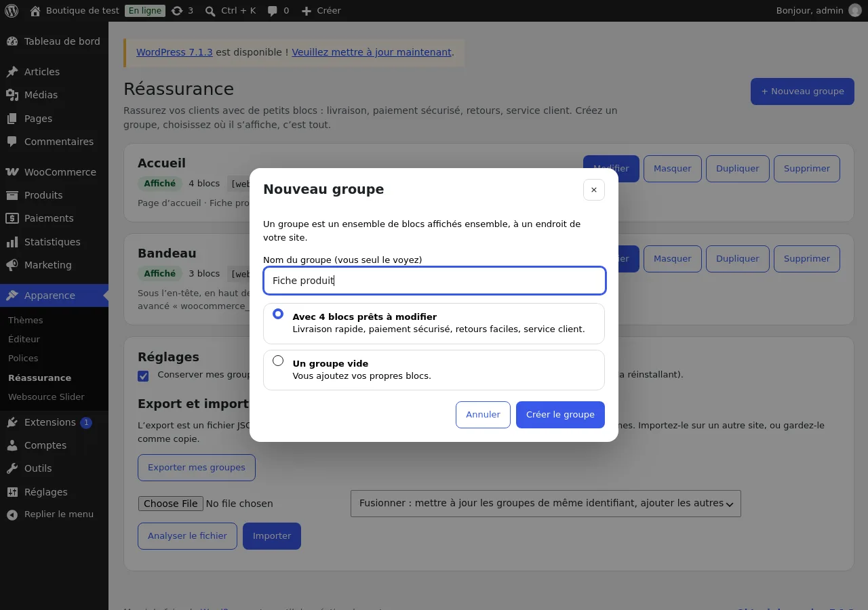This screenshot has width=868, height=610.
Task: Click the WooCommerce icon in sidebar
Action: 12,172
